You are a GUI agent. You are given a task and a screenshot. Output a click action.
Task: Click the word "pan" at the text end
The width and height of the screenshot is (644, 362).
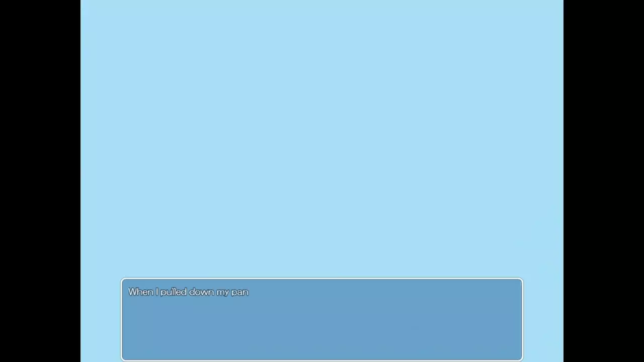point(240,292)
